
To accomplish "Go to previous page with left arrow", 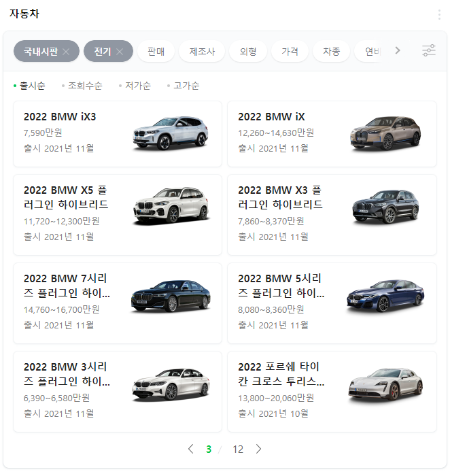I will coord(190,449).
